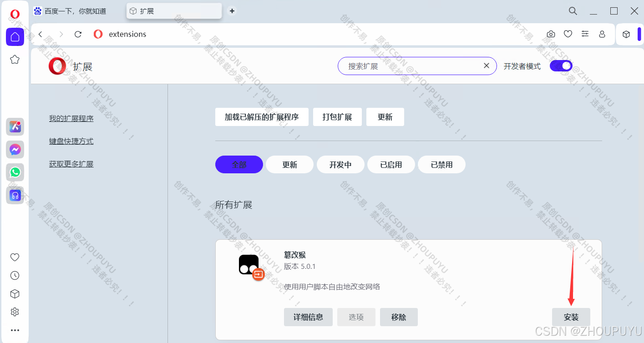The height and width of the screenshot is (343, 644).
Task: Click the 更新 button beside 打包扩展
Action: tap(385, 117)
